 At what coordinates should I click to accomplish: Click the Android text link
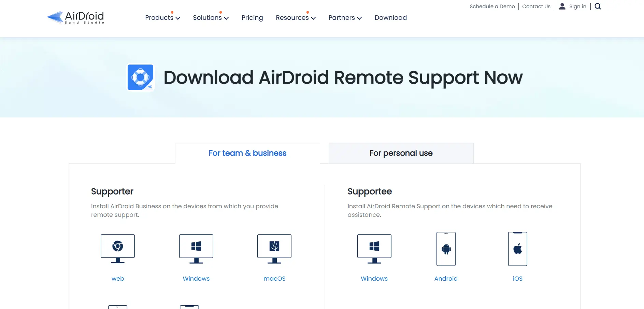[446, 279]
